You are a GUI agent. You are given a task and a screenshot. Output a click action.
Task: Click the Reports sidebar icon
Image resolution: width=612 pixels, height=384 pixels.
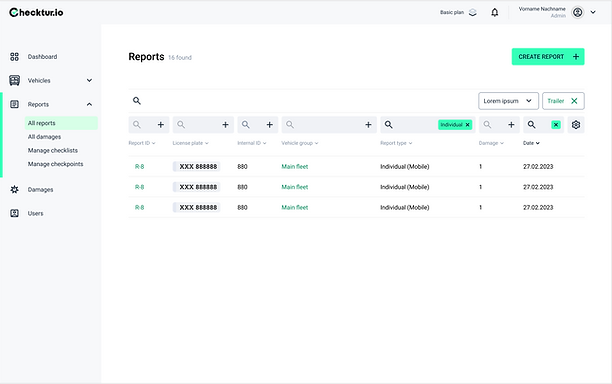[x=14, y=104]
